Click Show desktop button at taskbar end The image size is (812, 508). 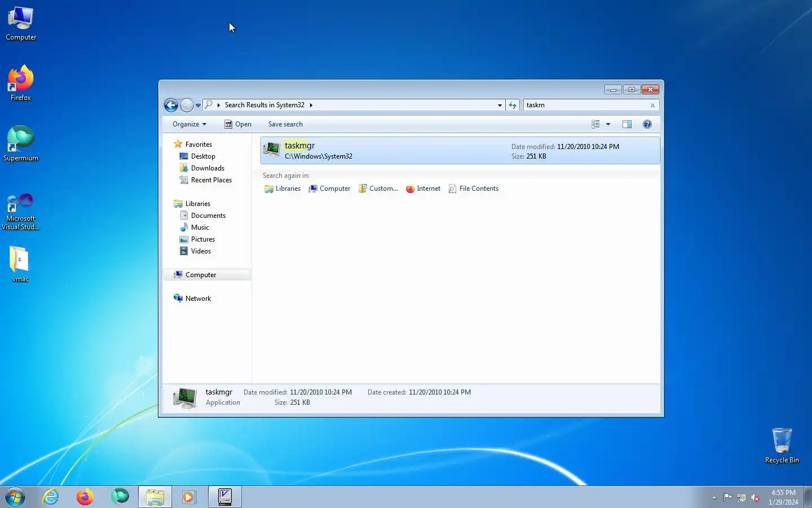coord(807,497)
